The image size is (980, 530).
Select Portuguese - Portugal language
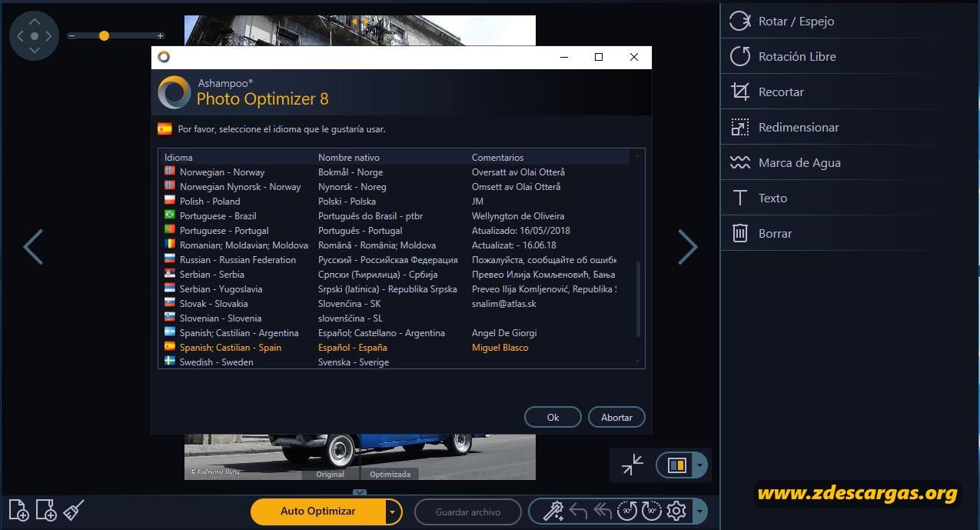[x=394, y=231]
